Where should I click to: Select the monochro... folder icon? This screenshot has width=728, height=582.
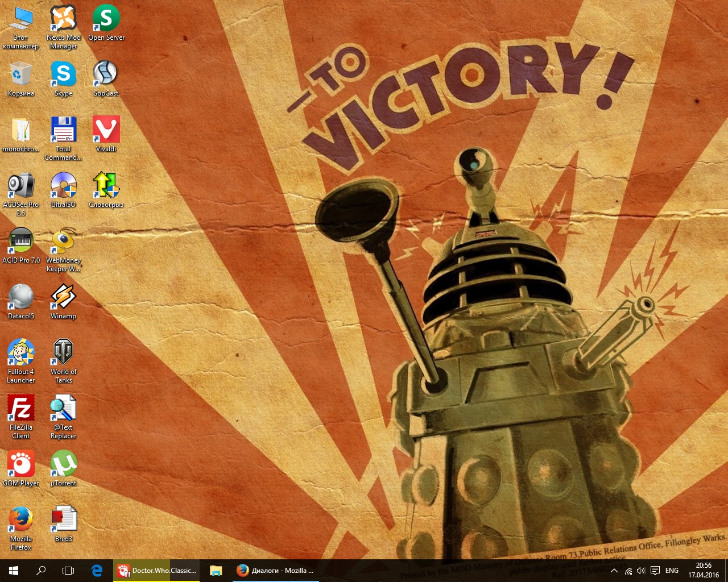pyautogui.click(x=21, y=135)
